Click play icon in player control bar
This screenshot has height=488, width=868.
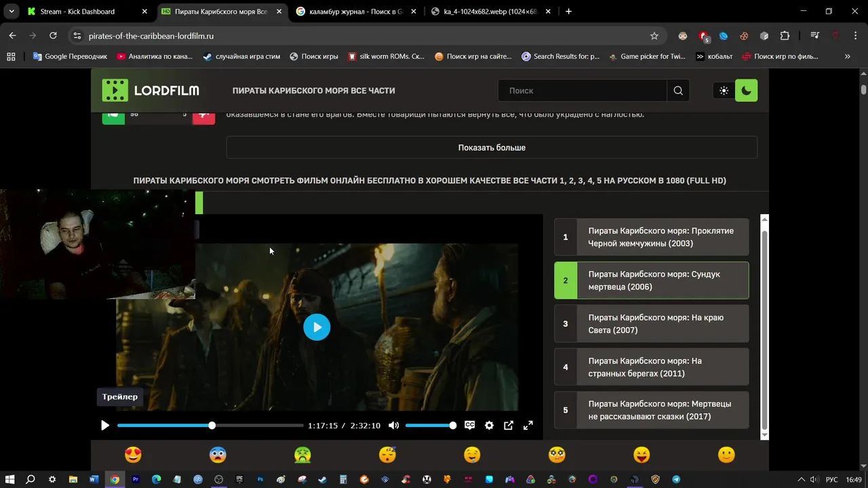(105, 426)
